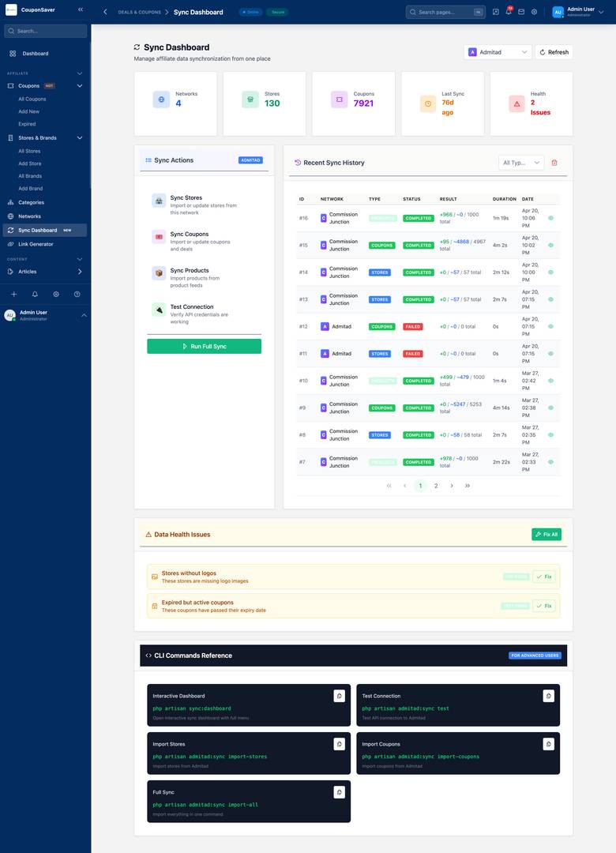
Task: Click the FAILED badge on row #11
Action: [412, 354]
